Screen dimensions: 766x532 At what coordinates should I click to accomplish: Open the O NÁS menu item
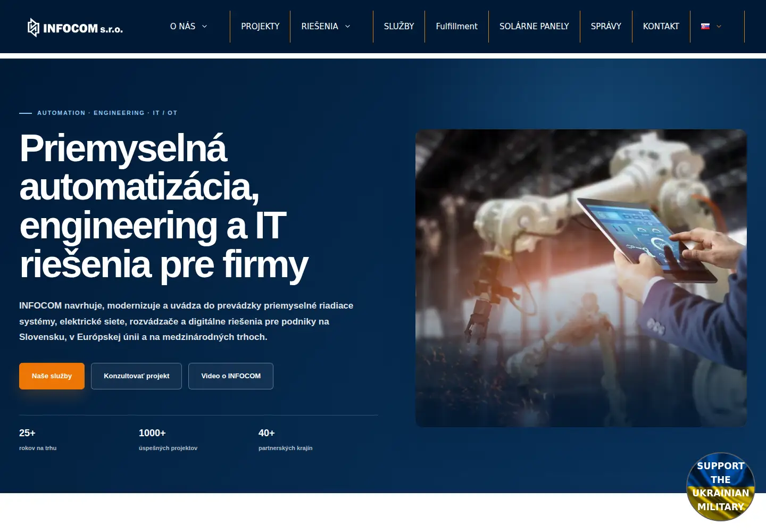[182, 26]
